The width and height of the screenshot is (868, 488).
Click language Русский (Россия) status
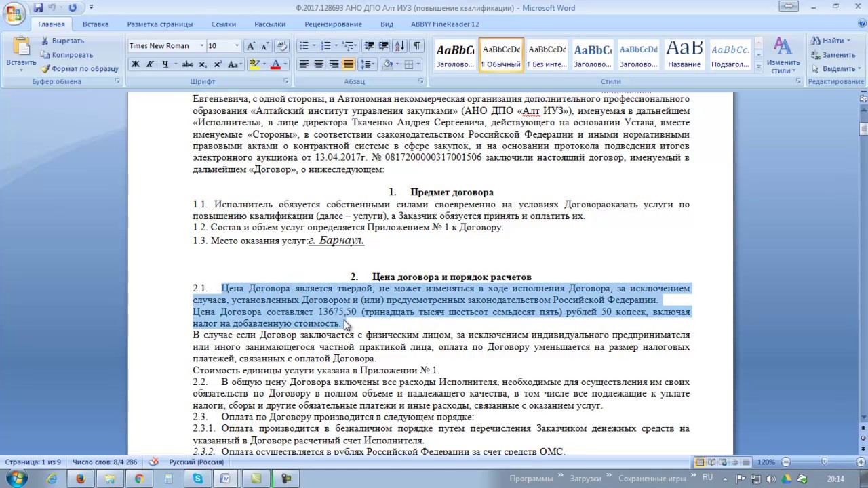pos(196,462)
